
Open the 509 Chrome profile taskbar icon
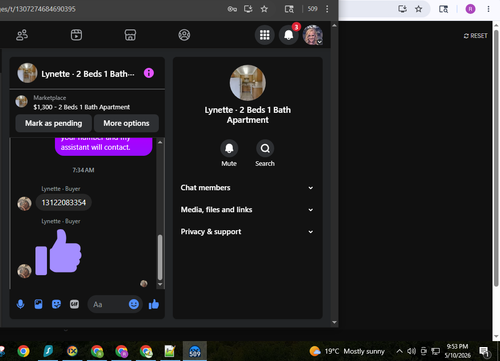tap(195, 351)
